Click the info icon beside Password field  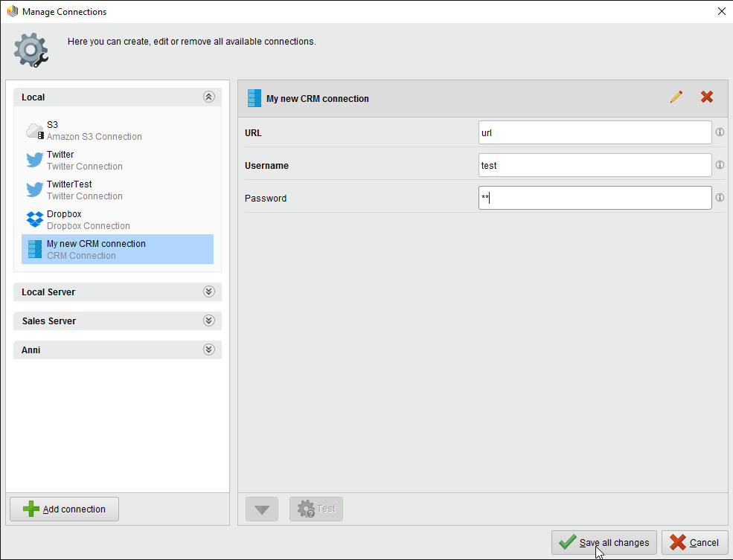click(720, 198)
